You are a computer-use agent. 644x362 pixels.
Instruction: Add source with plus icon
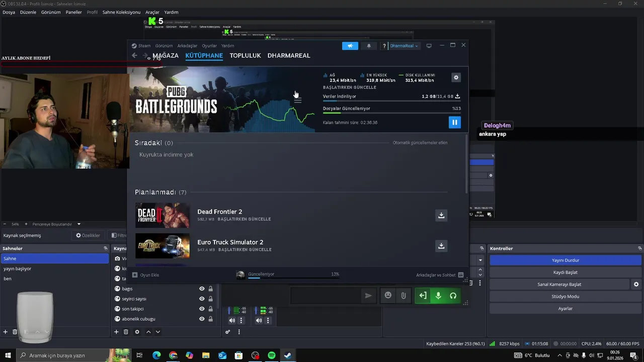click(x=116, y=332)
